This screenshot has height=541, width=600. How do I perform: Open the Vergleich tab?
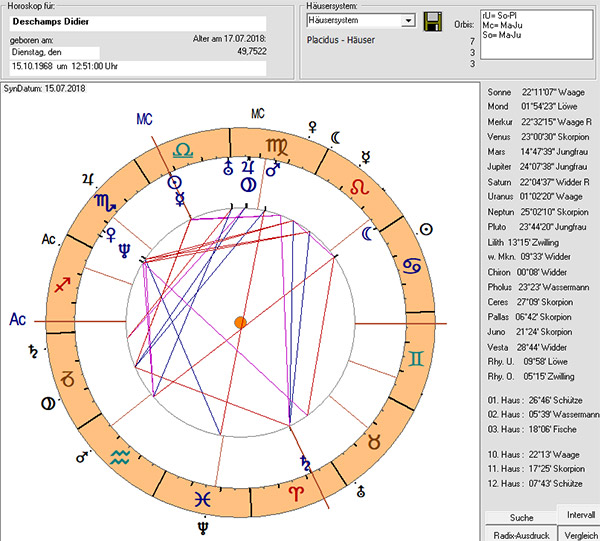click(x=580, y=535)
